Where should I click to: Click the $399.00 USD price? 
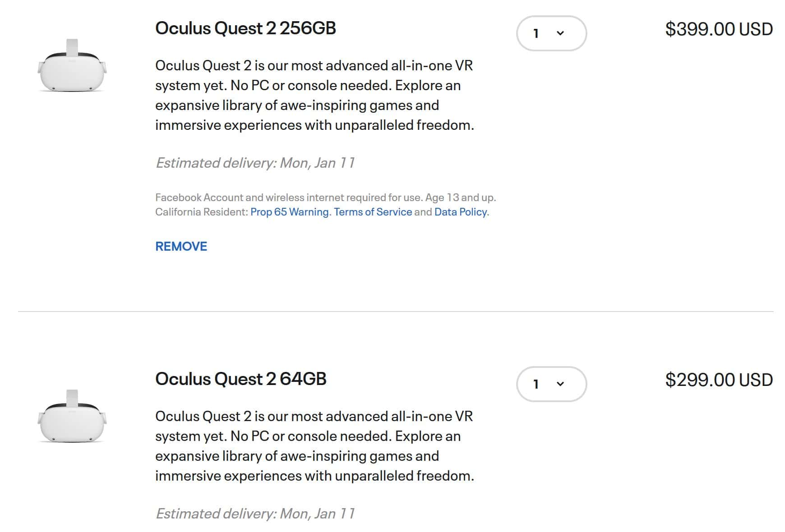(x=719, y=29)
